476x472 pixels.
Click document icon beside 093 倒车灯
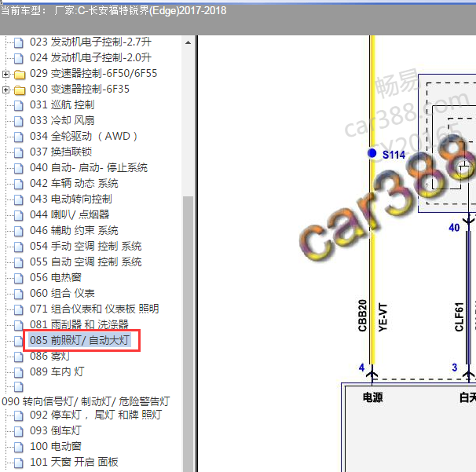pyautogui.click(x=19, y=431)
